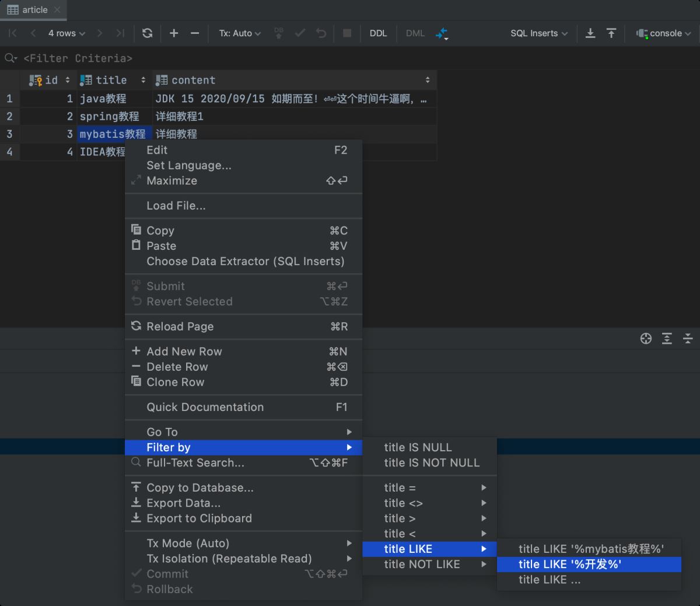Click the expand all icon in lower panel
Image resolution: width=700 pixels, height=606 pixels.
tap(667, 339)
